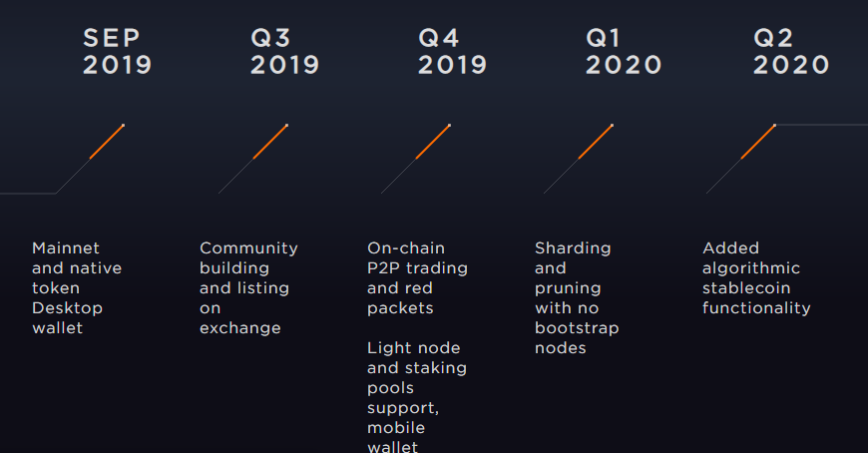Click orange marker line under Q4 2019

433,143
